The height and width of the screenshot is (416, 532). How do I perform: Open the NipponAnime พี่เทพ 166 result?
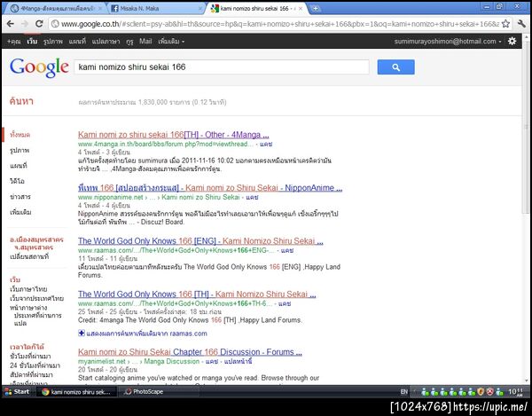click(x=210, y=188)
